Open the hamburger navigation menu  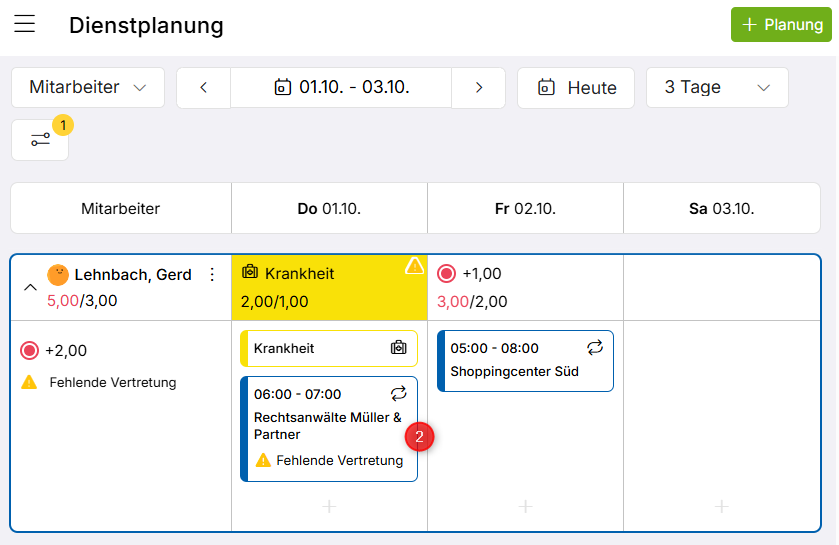click(x=25, y=24)
